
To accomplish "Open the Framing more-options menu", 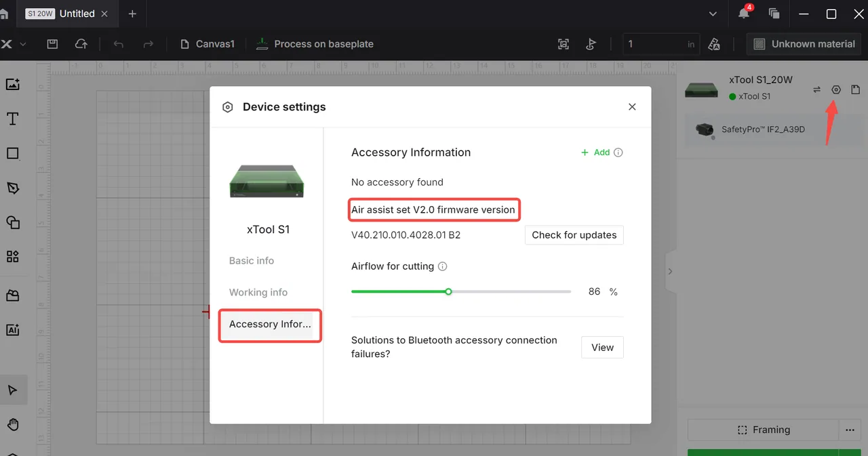I will pos(849,430).
